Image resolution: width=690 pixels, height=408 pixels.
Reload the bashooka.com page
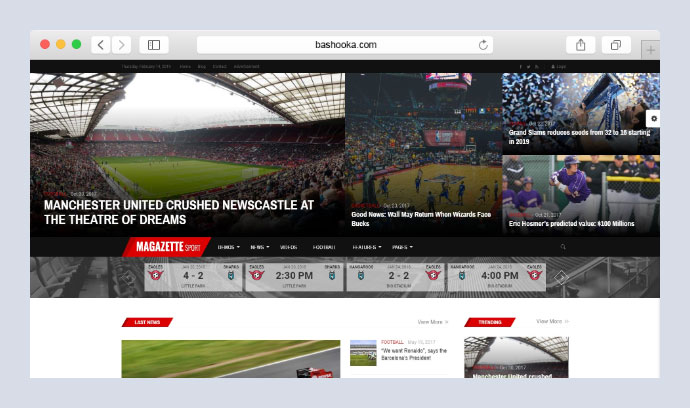click(x=483, y=45)
